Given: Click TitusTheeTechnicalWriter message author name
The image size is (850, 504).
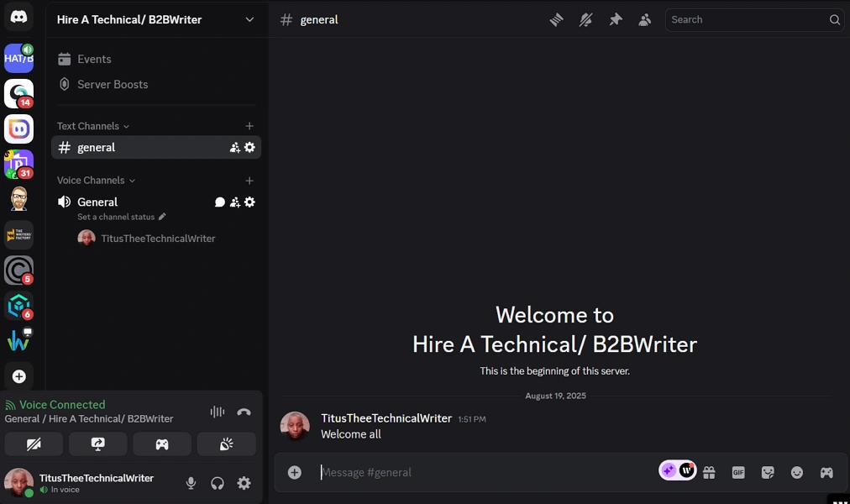Looking at the screenshot, I should tap(386, 418).
